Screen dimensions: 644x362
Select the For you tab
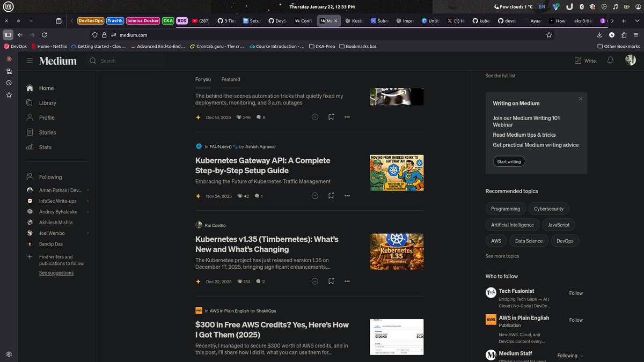[203, 79]
